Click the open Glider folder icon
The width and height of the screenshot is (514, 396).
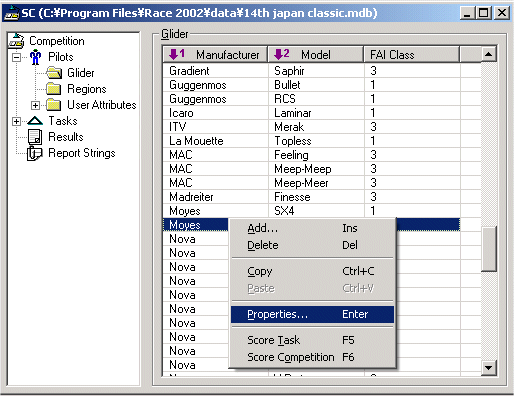[x=54, y=73]
